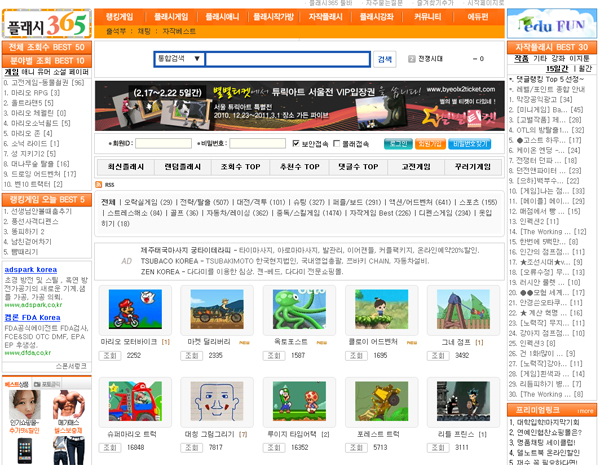Image resolution: width=600 pixels, height=465 pixels.
Task: Click the woman photo ad 인기쇼핑몰
Action: 25,405
